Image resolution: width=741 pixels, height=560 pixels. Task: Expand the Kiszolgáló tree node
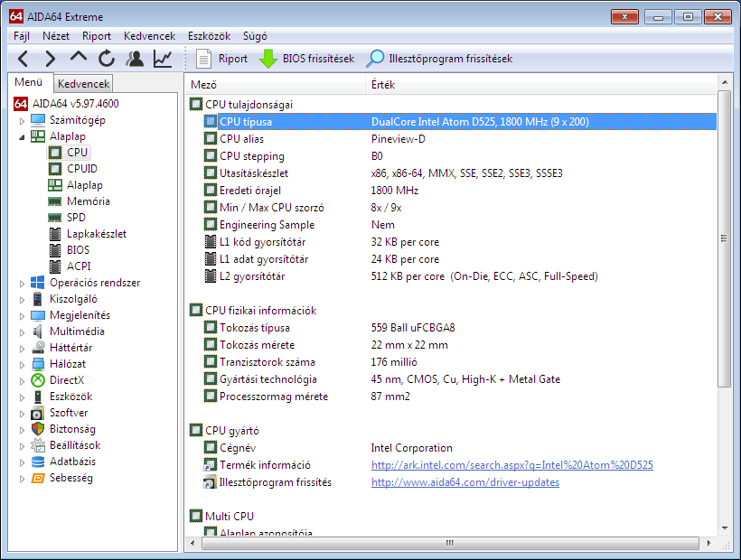click(22, 300)
